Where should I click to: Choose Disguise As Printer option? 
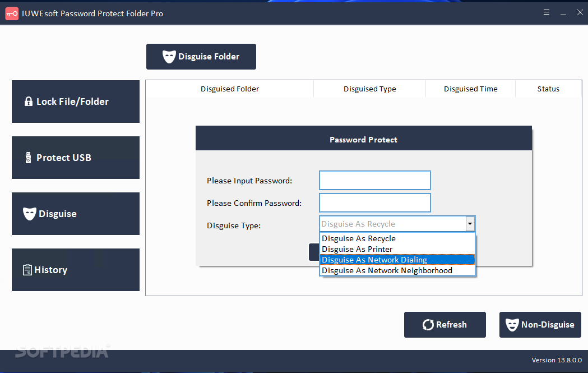(x=397, y=249)
